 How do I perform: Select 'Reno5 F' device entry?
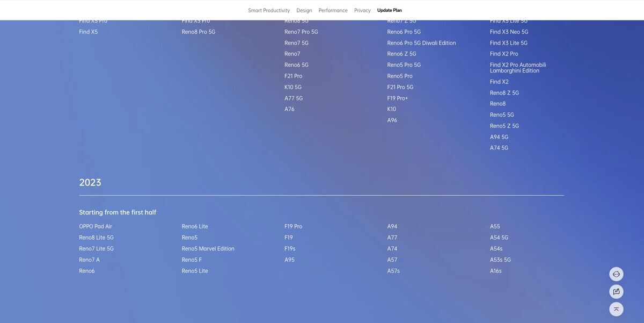coord(192,260)
